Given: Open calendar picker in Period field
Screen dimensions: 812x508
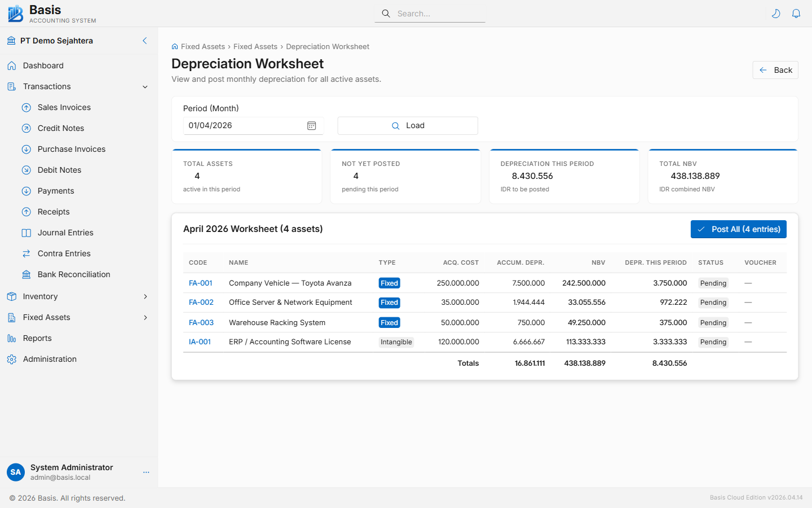Looking at the screenshot, I should click(x=311, y=126).
